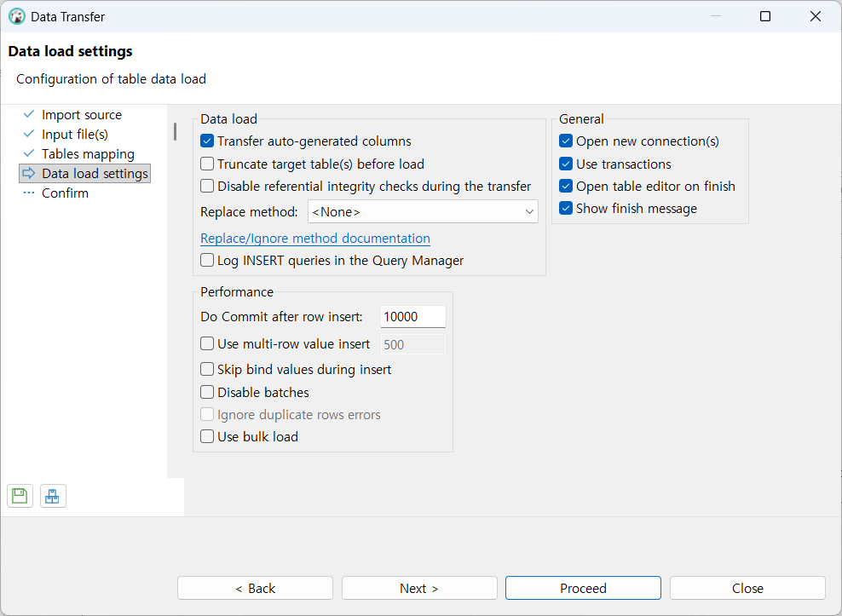Uncheck Transfer auto-generated columns
Viewport: 842px width, 616px height.
point(207,141)
